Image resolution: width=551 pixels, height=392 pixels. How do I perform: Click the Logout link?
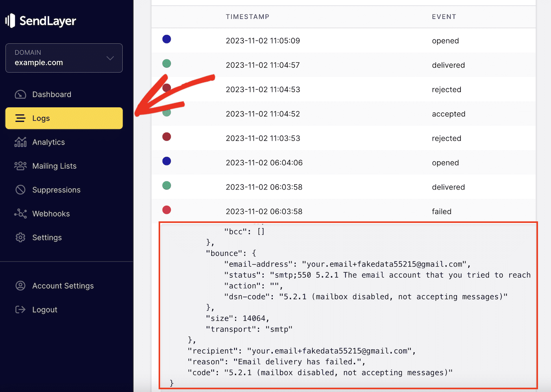click(44, 309)
